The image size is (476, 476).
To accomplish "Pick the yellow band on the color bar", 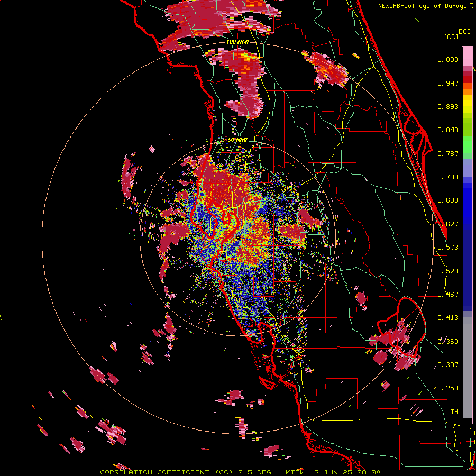I will (467, 104).
